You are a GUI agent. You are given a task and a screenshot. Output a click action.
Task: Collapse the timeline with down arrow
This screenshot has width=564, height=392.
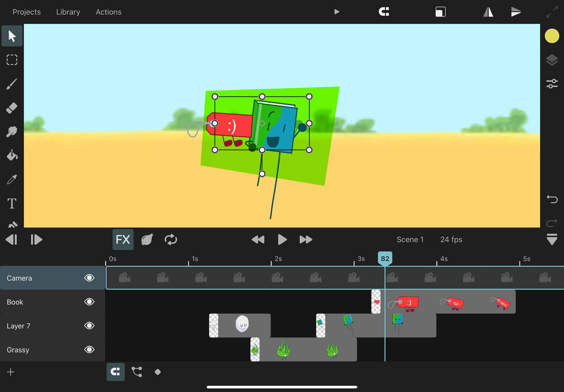pyautogui.click(x=552, y=240)
